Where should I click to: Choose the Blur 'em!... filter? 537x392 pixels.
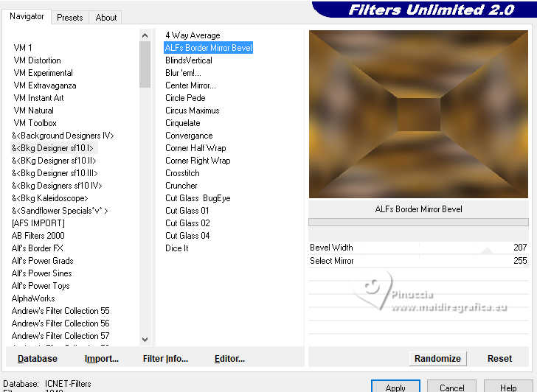point(183,73)
